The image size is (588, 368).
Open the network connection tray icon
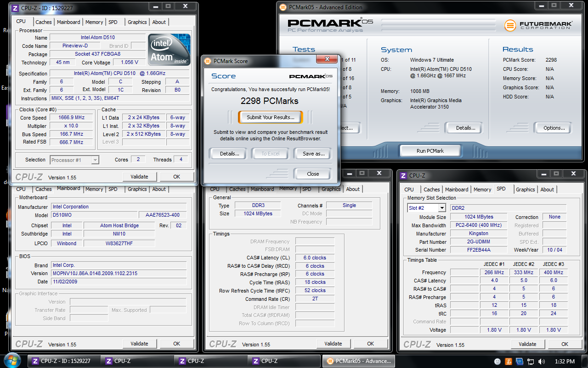[531, 362]
